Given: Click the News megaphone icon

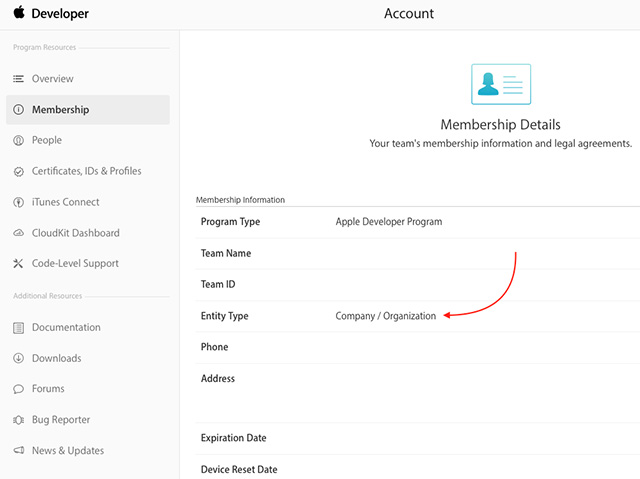Looking at the screenshot, I should [18, 450].
